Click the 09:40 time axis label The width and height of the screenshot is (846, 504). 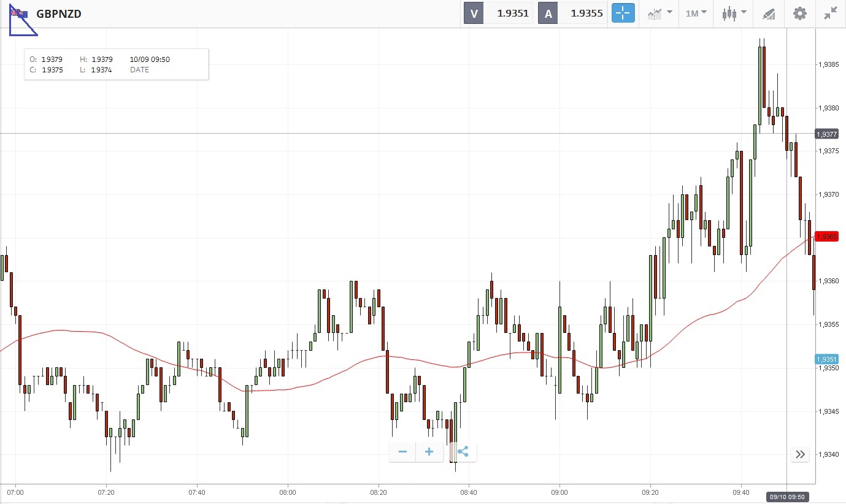(741, 492)
